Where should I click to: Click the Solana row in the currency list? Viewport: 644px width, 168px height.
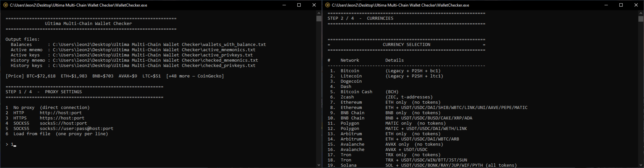point(422,165)
